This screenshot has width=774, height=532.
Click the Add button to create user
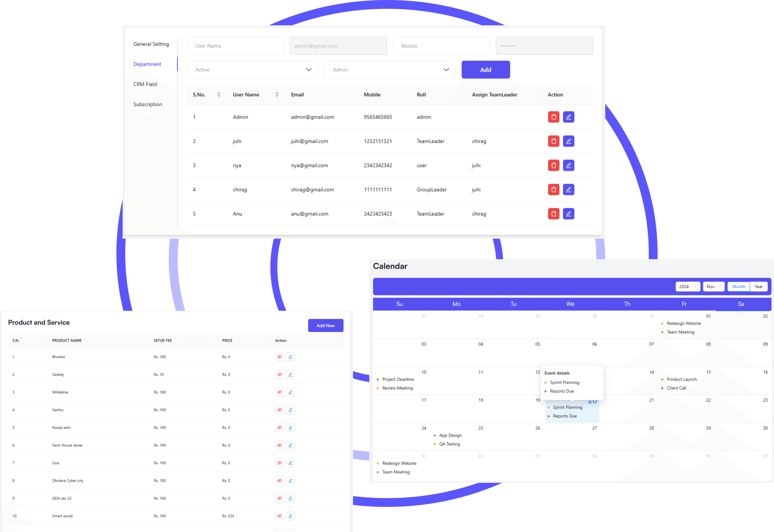click(x=485, y=69)
